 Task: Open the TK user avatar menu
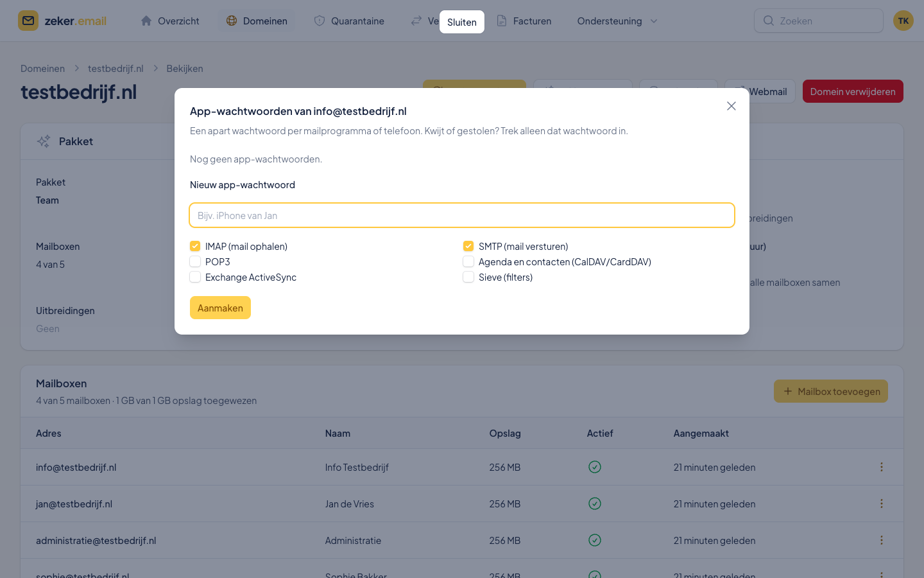tap(903, 21)
